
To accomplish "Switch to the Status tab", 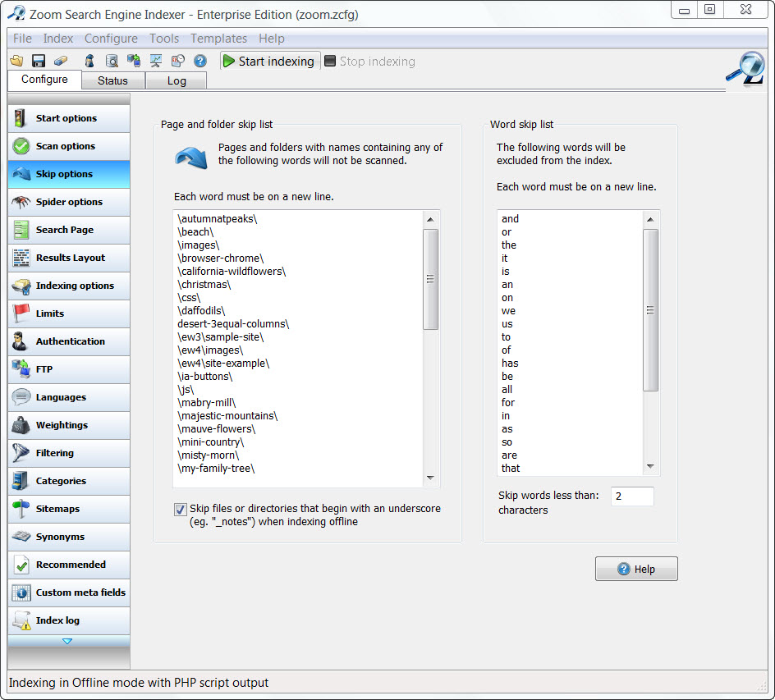I will click(112, 80).
